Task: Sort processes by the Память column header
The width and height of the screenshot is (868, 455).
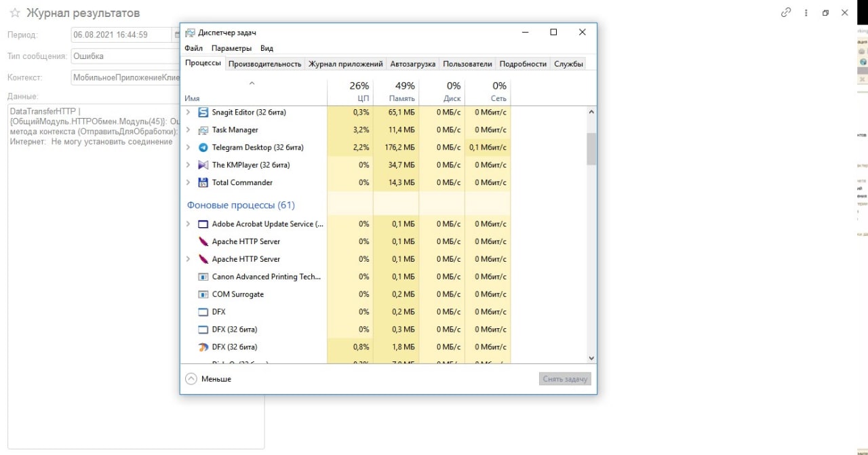Action: point(396,92)
